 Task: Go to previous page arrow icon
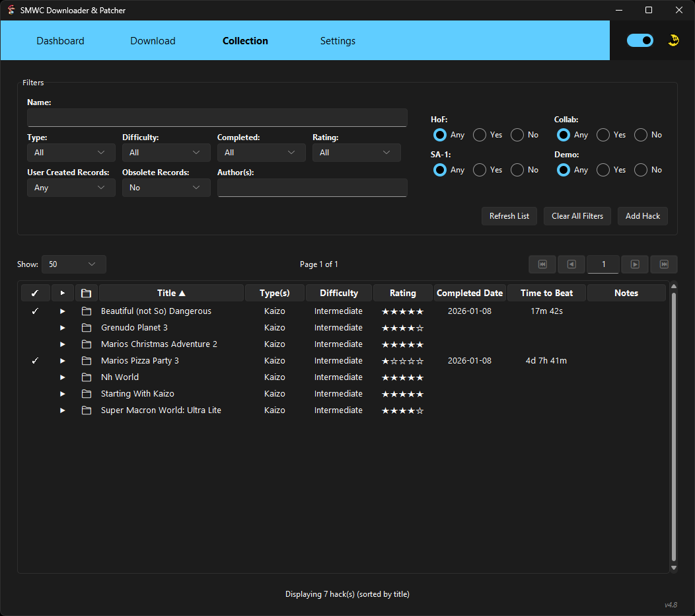(x=571, y=264)
